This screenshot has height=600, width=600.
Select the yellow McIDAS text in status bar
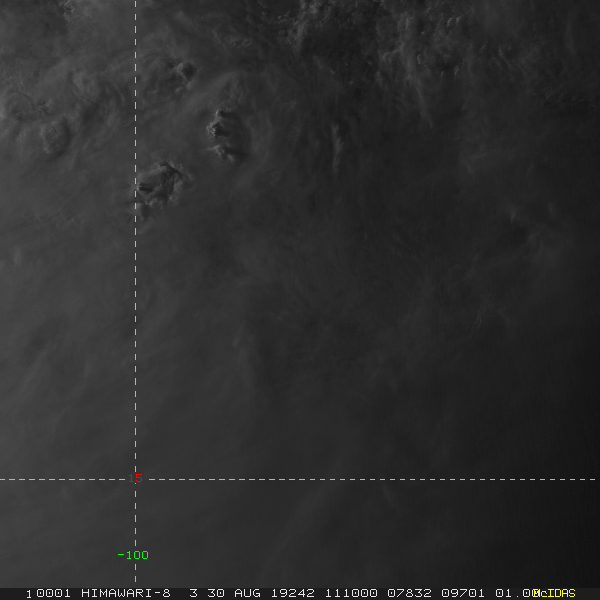pyautogui.click(x=554, y=593)
